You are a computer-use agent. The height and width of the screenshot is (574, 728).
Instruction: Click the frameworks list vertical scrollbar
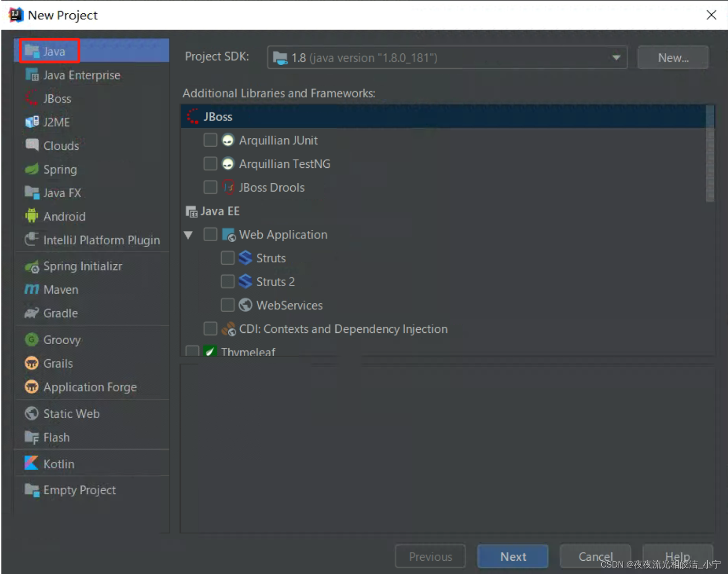click(x=710, y=153)
